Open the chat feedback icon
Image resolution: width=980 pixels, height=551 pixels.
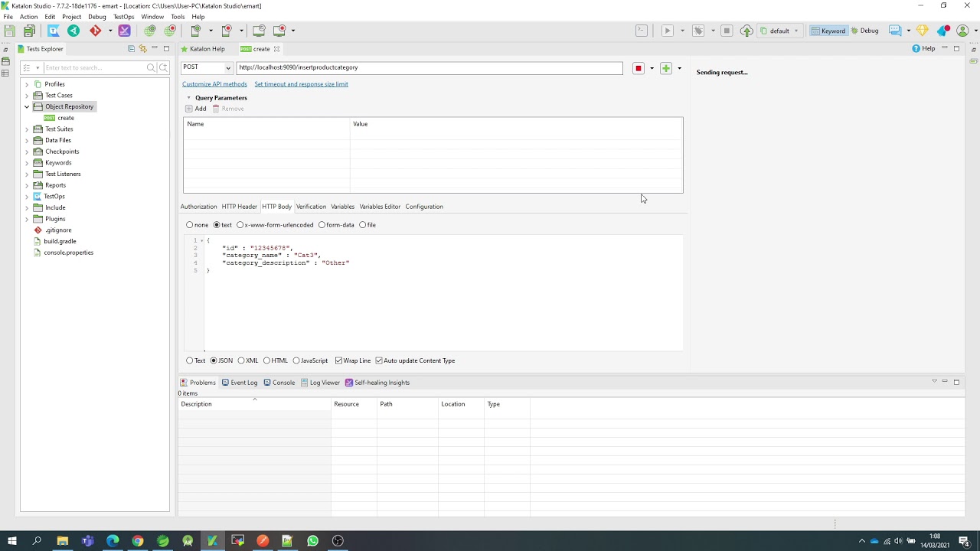[x=894, y=31]
